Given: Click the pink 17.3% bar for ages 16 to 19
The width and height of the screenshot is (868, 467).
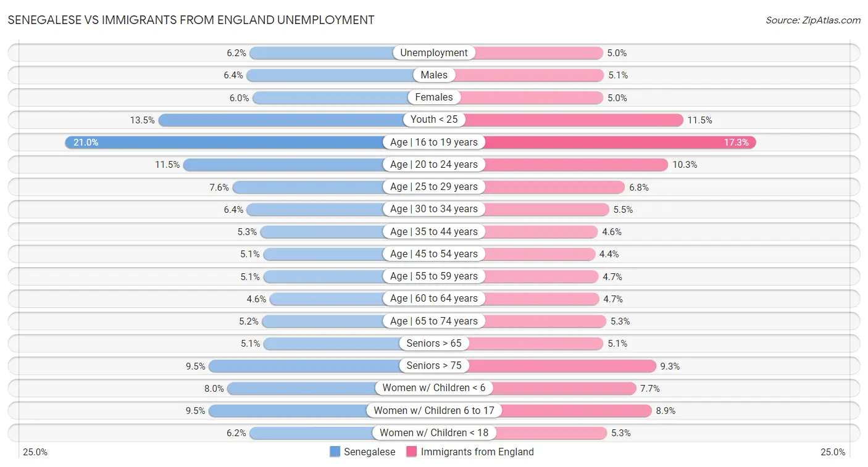Looking at the screenshot, I should [617, 143].
